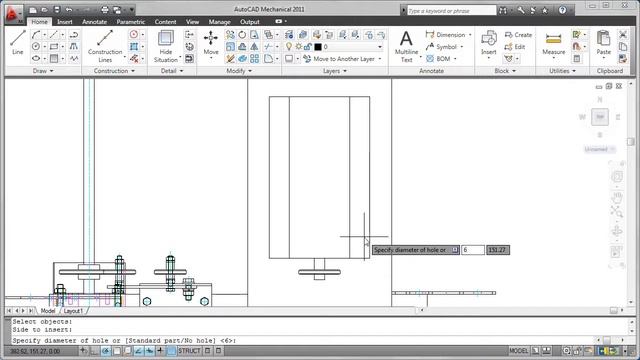Expand the Construction panel
640x360 pixels.
coord(114,71)
